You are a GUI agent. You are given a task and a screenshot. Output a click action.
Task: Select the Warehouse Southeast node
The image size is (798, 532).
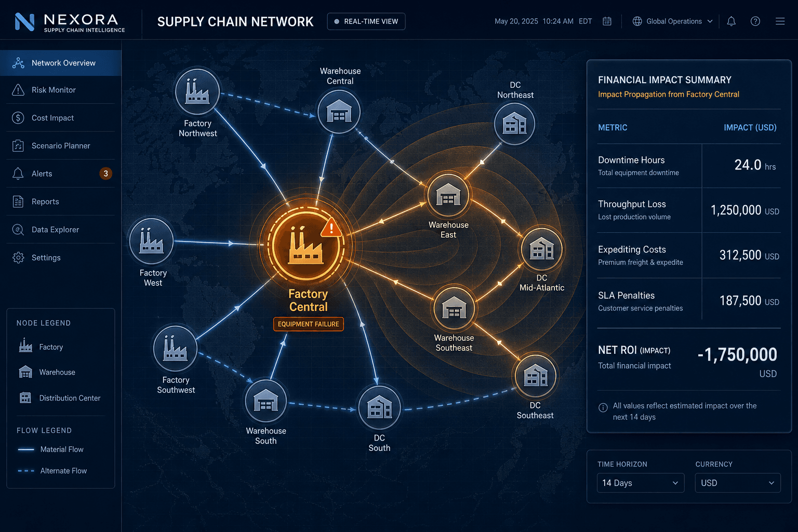point(454,308)
